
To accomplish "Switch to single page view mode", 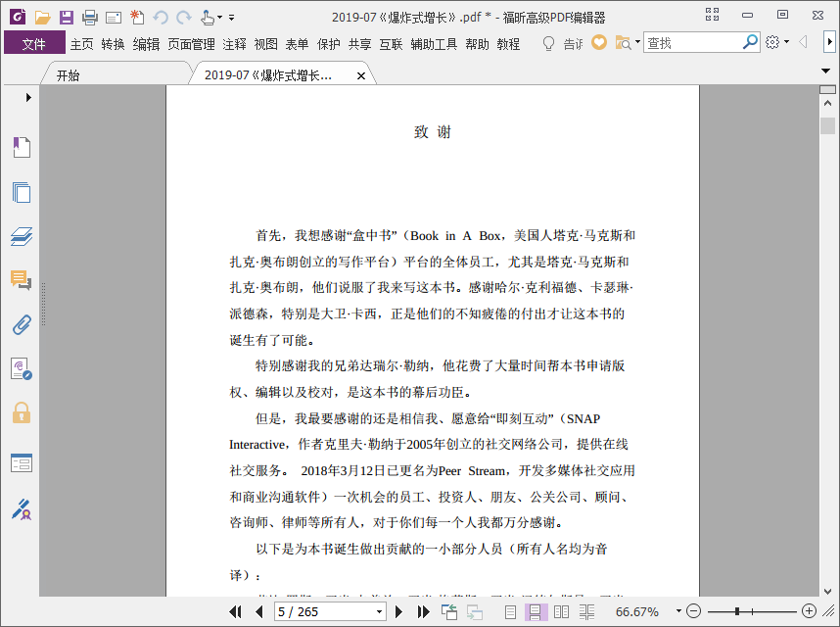I will [x=510, y=611].
